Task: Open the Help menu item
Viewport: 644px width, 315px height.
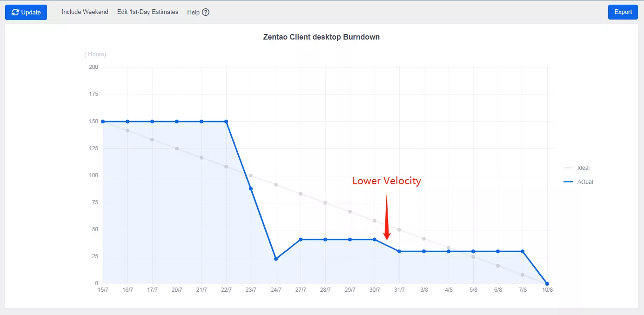Action: pos(193,12)
